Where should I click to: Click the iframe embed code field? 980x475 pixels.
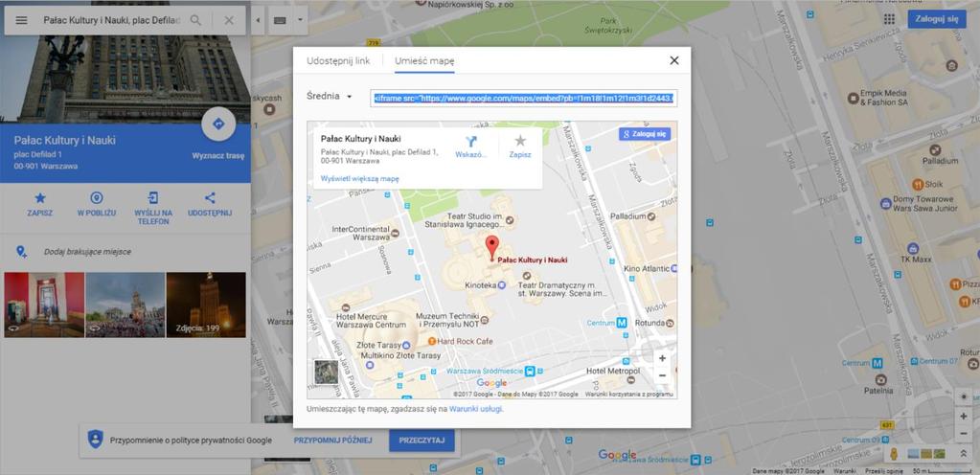[x=524, y=98]
